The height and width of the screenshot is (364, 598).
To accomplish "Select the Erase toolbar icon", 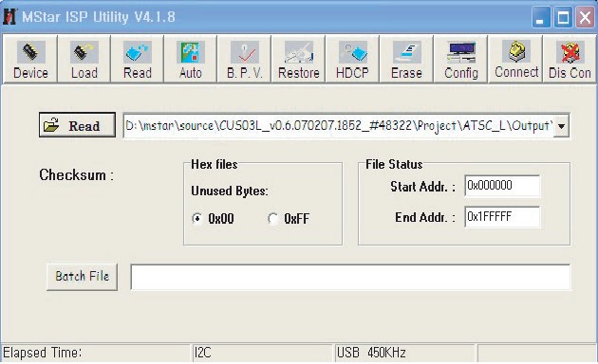I will (406, 59).
